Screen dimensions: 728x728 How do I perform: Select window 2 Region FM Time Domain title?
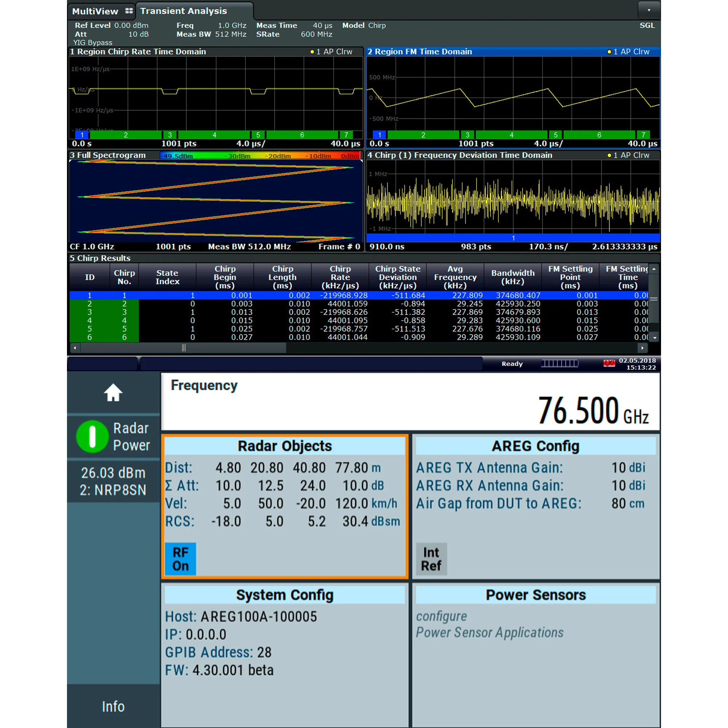tap(420, 52)
